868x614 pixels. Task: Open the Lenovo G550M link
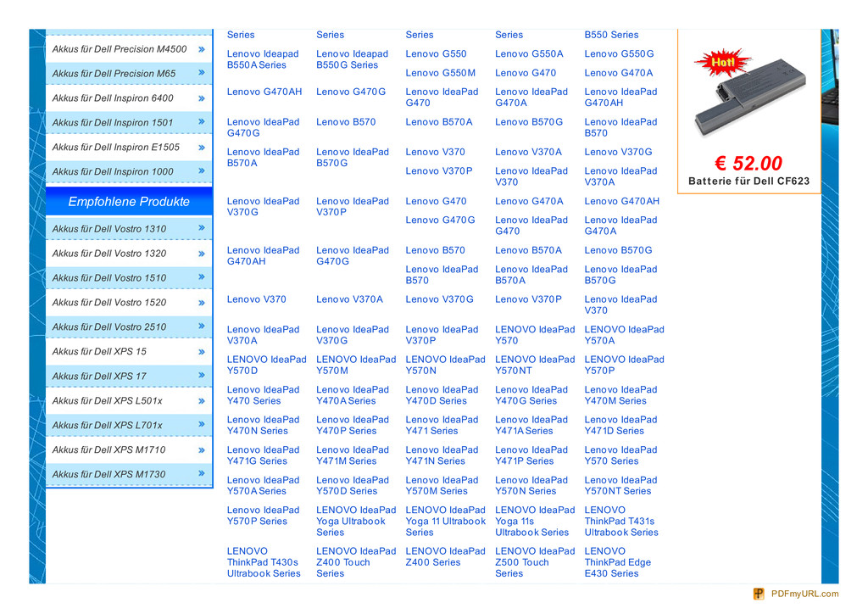(x=440, y=73)
